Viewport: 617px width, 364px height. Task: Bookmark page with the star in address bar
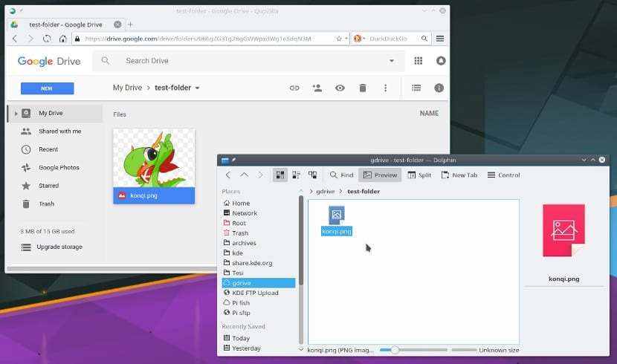coord(339,39)
